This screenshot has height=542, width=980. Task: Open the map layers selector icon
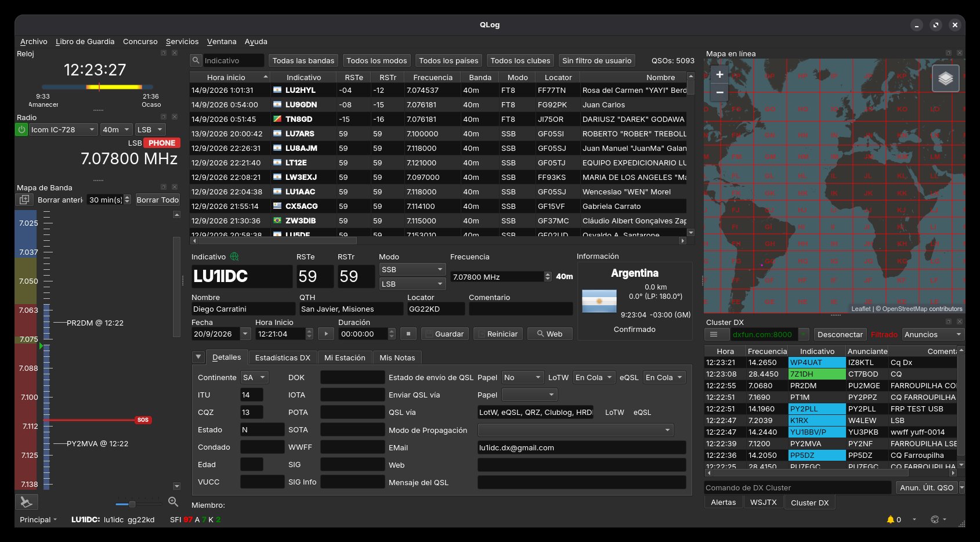946,78
